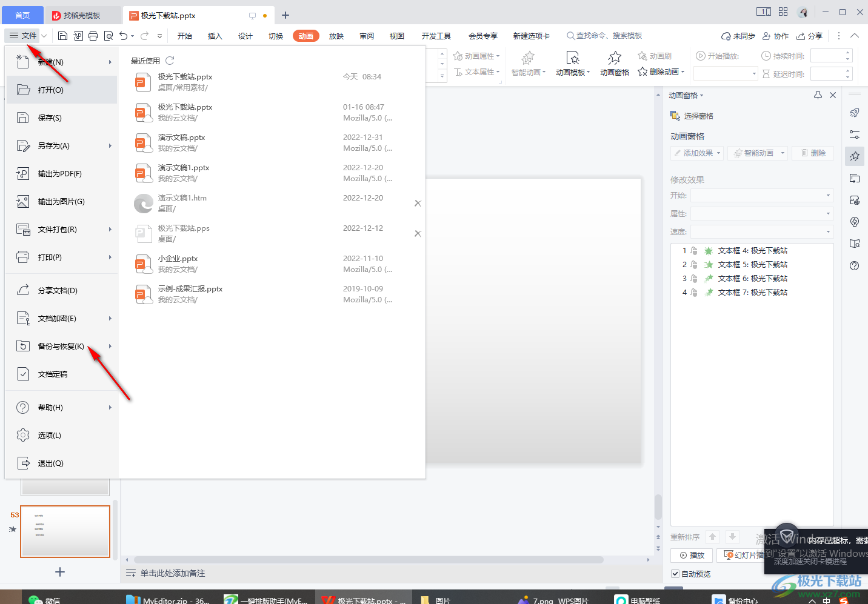Click the save icon in quick toolbar
This screenshot has width=868, height=604.
(62, 36)
